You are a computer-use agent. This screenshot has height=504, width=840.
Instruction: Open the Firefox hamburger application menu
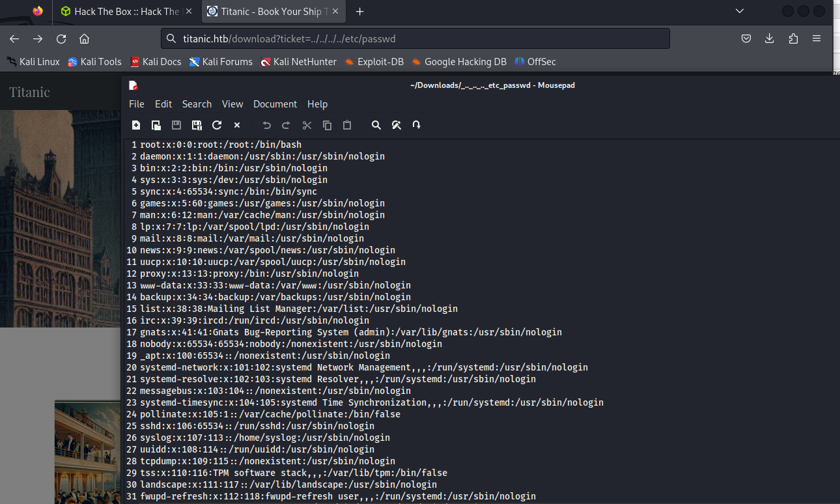click(817, 38)
